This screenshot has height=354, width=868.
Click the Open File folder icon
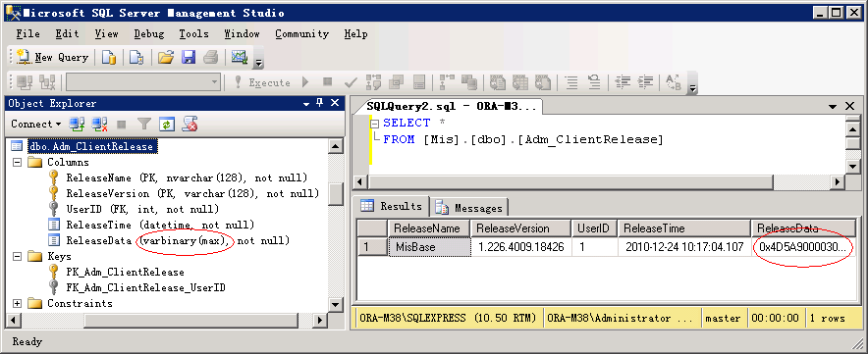click(166, 57)
